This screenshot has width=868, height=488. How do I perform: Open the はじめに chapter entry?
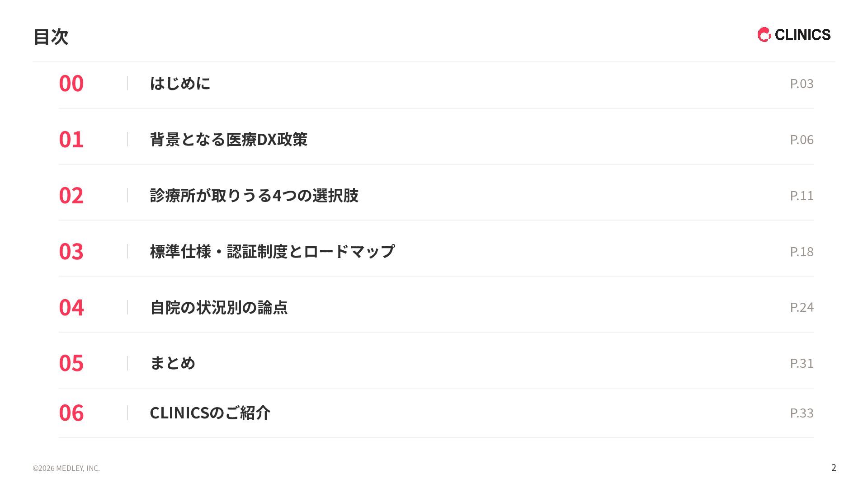click(180, 83)
